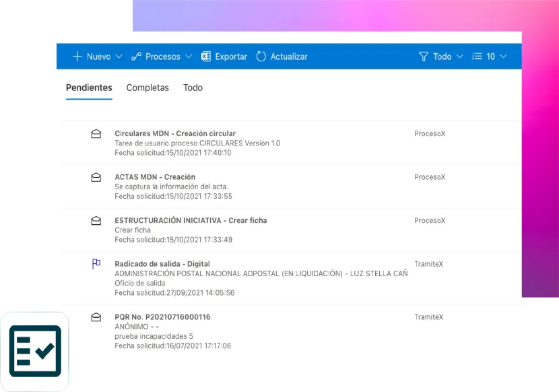Screen dimensions: 559x392
Task: Click envelope icon of Circulares MDN task
Action: coord(96,134)
